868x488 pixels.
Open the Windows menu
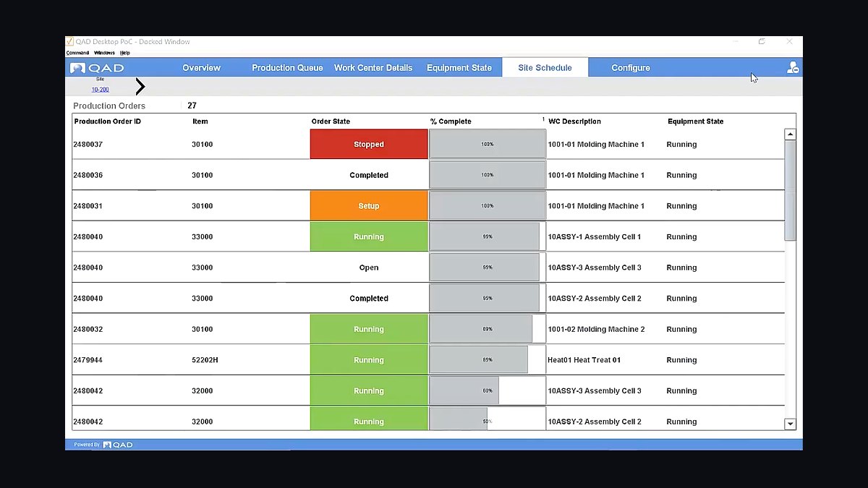104,53
